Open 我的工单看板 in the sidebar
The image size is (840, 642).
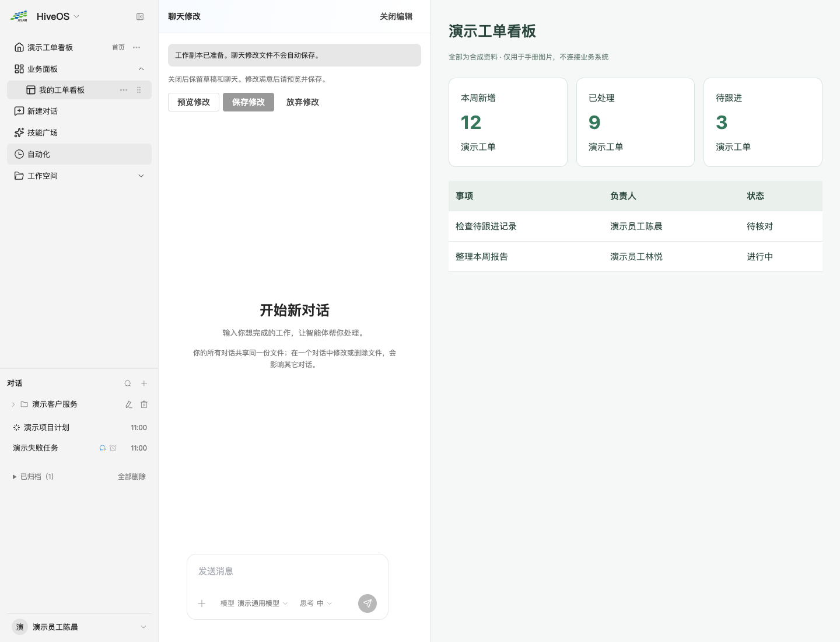click(x=79, y=90)
